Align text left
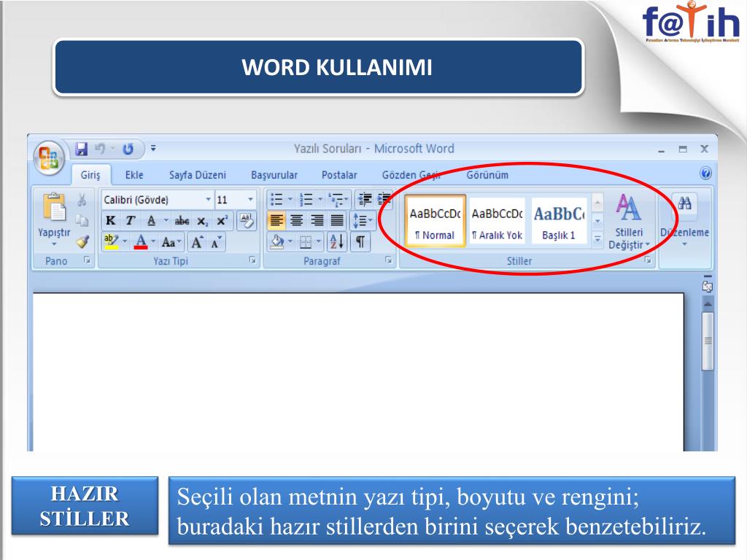Screen dimensions: 747x560 click(x=276, y=221)
